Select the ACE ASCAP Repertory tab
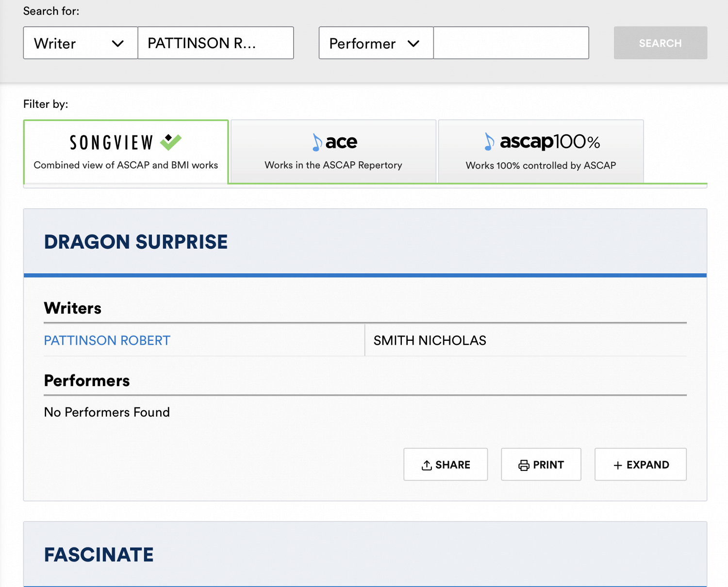The height and width of the screenshot is (587, 728). point(333,152)
